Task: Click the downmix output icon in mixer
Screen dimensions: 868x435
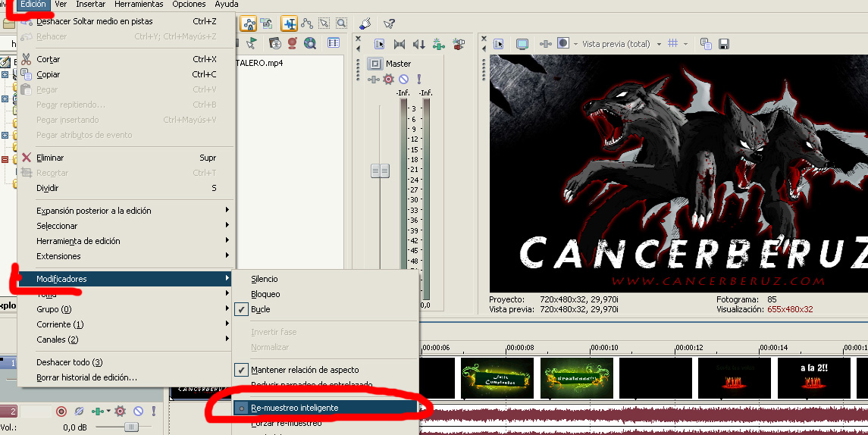Action: (x=399, y=44)
